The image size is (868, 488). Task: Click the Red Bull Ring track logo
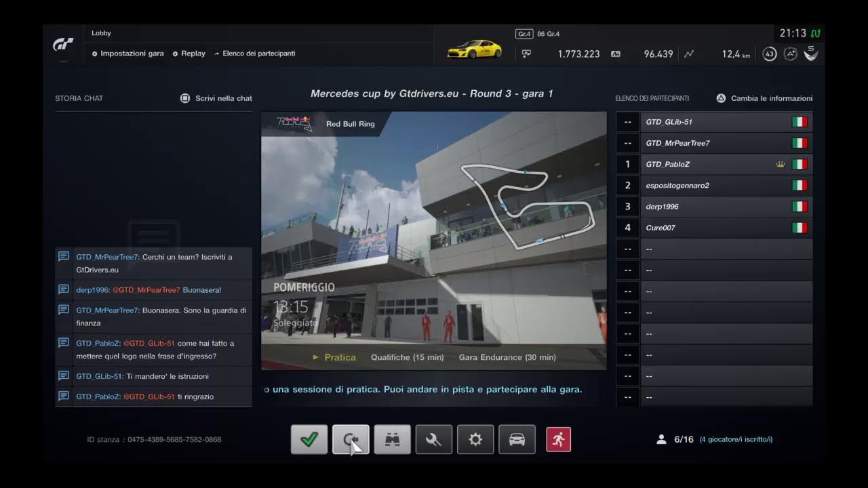[294, 123]
